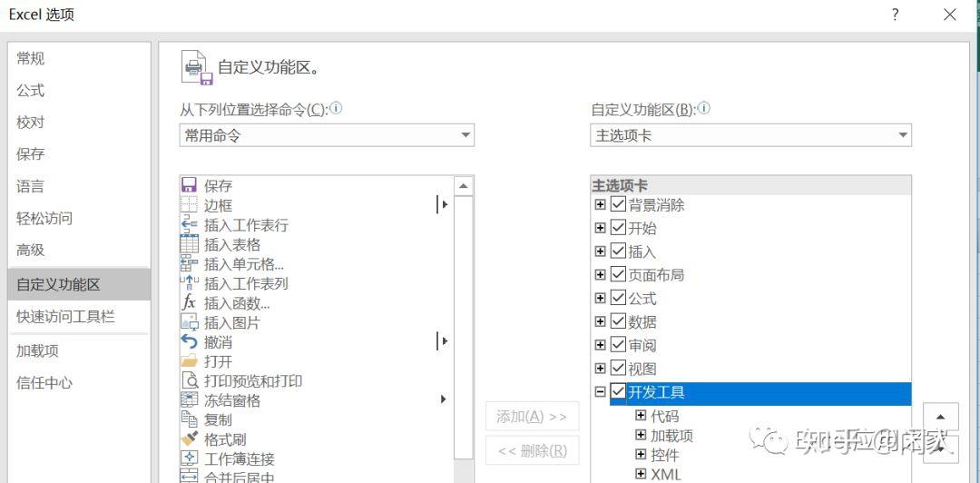Select the 插入函数... command text
The width and height of the screenshot is (980, 483).
tap(237, 303)
